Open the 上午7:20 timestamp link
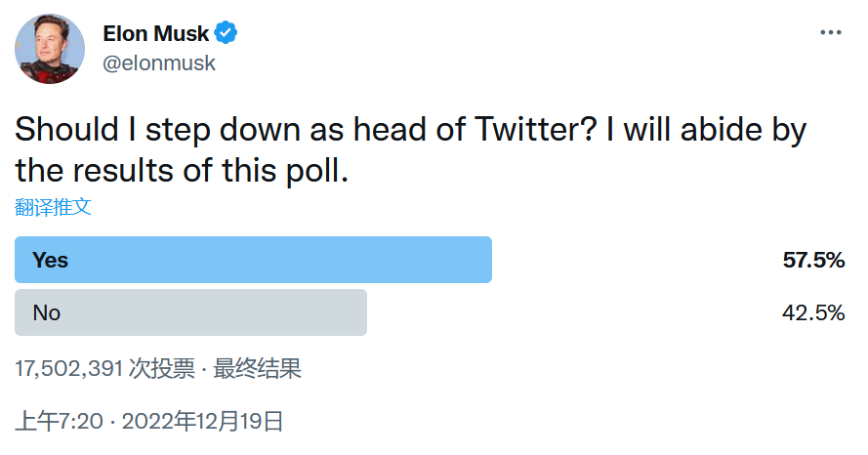Viewport: 868px width, 455px height. [x=58, y=422]
